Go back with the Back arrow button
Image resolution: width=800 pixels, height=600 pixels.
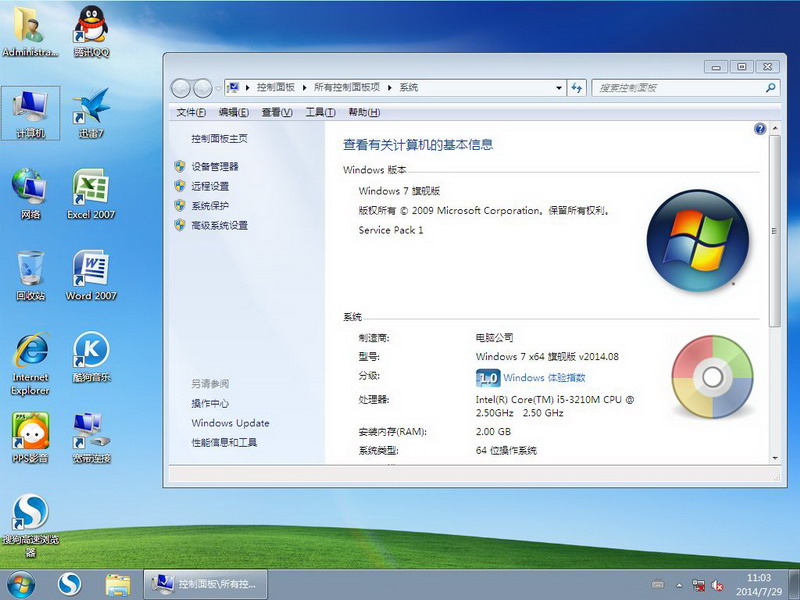pos(181,88)
